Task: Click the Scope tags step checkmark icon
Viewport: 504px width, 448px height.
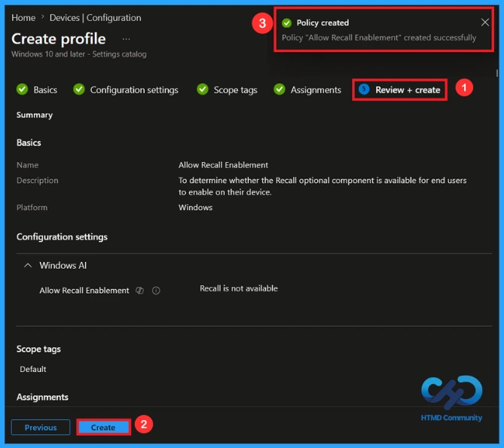Action: [x=203, y=90]
